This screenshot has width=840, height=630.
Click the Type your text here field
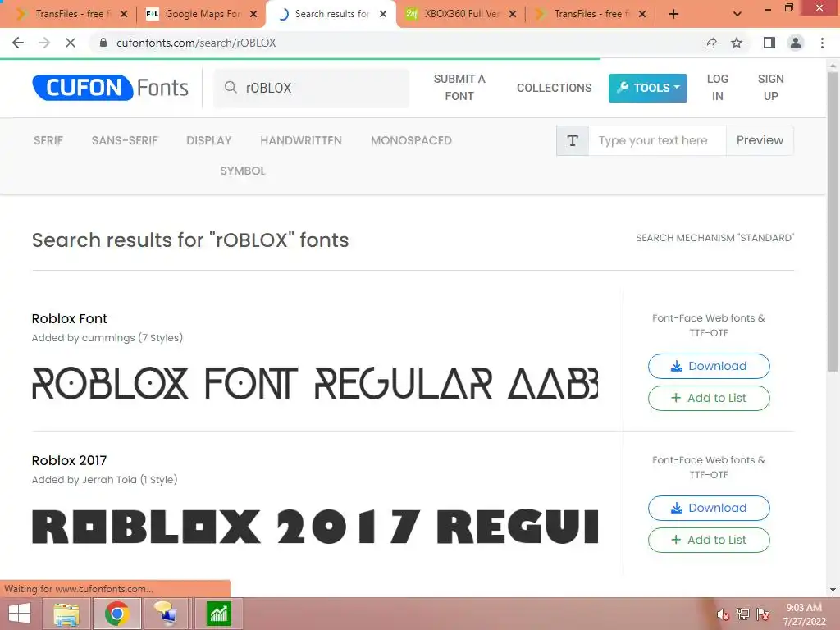click(x=657, y=140)
